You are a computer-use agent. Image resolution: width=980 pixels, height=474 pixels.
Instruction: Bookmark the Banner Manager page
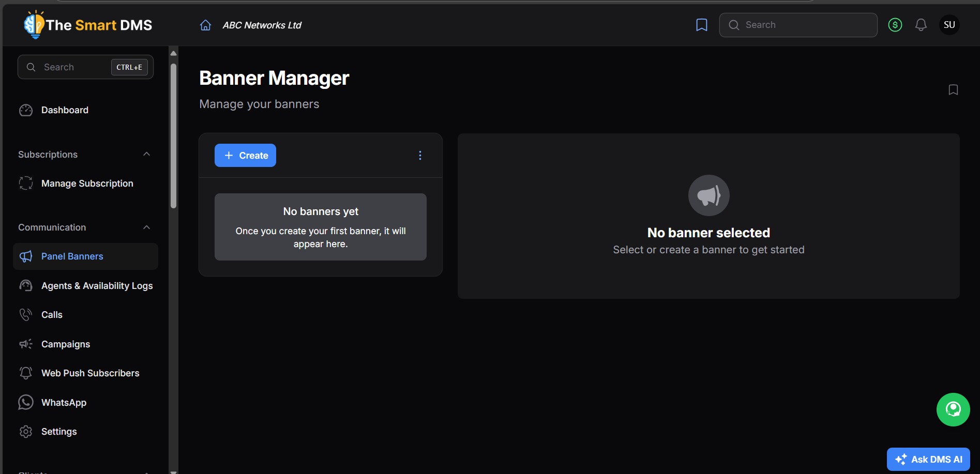(x=953, y=90)
